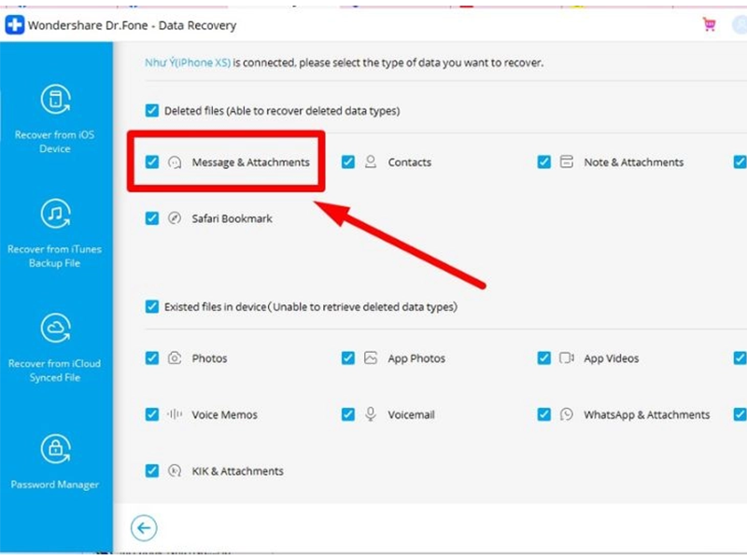The width and height of the screenshot is (747, 560).
Task: Uncheck Existed files in device checkbox
Action: [x=152, y=307]
